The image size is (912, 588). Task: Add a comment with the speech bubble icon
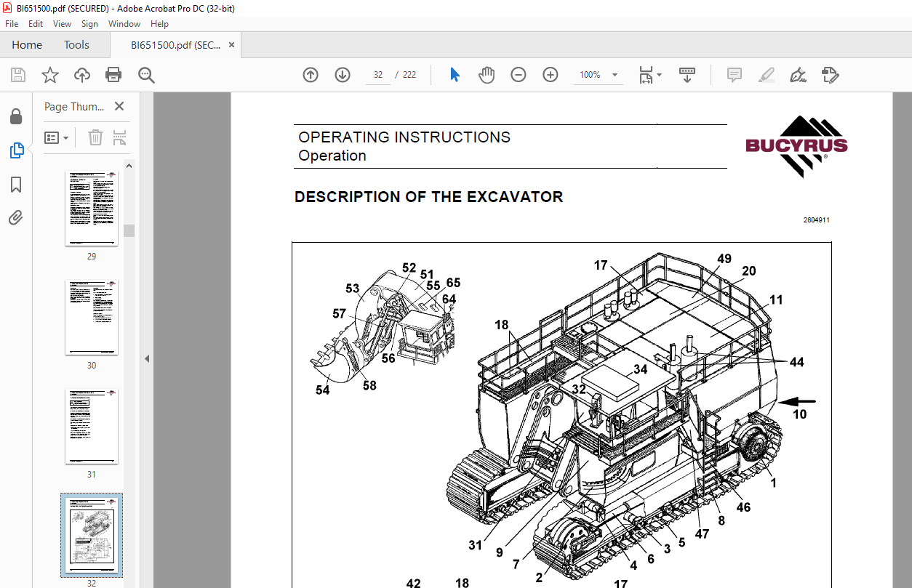point(735,75)
